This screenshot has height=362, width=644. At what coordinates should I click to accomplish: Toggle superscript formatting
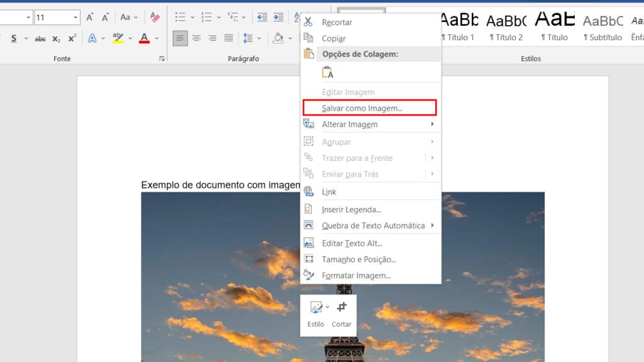pos(72,38)
